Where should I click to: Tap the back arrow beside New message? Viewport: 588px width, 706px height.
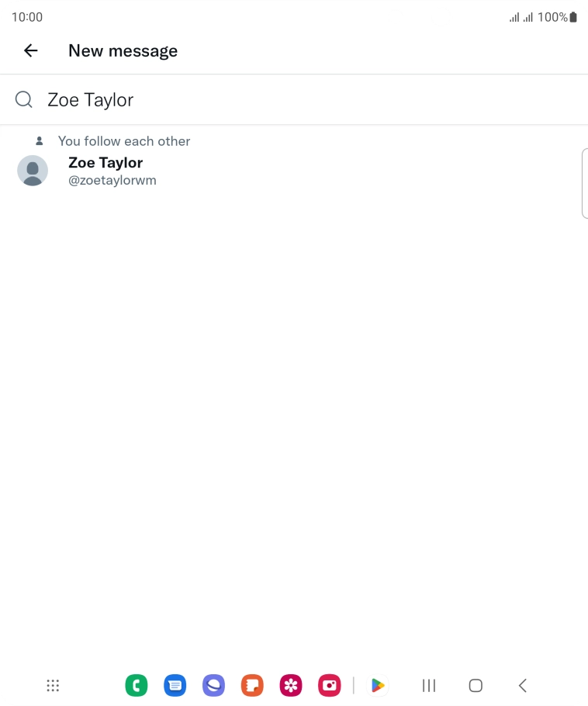pos(31,51)
